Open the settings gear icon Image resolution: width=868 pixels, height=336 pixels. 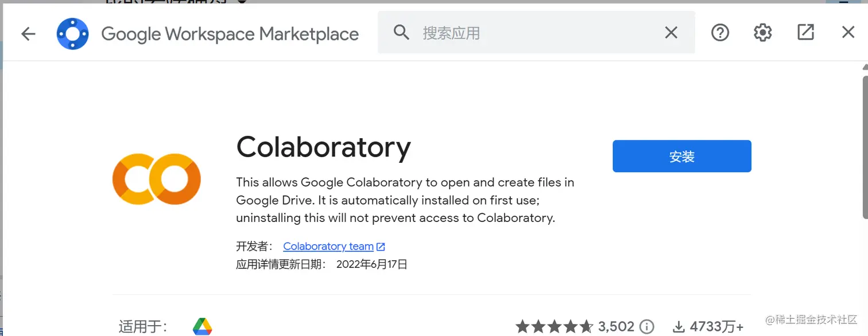point(762,33)
